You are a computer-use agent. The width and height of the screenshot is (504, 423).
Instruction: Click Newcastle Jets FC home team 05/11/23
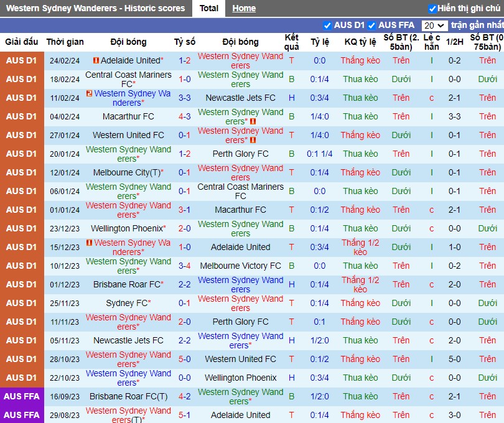(x=128, y=340)
